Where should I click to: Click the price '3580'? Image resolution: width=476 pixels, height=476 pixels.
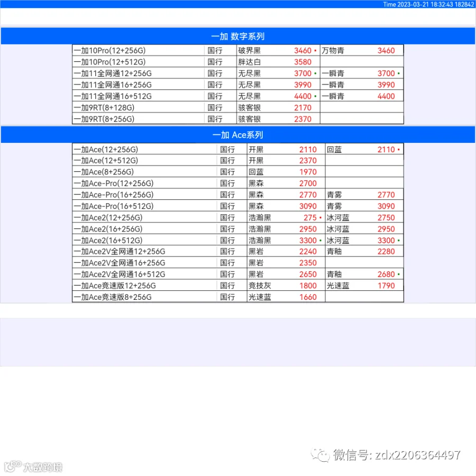[x=303, y=62]
